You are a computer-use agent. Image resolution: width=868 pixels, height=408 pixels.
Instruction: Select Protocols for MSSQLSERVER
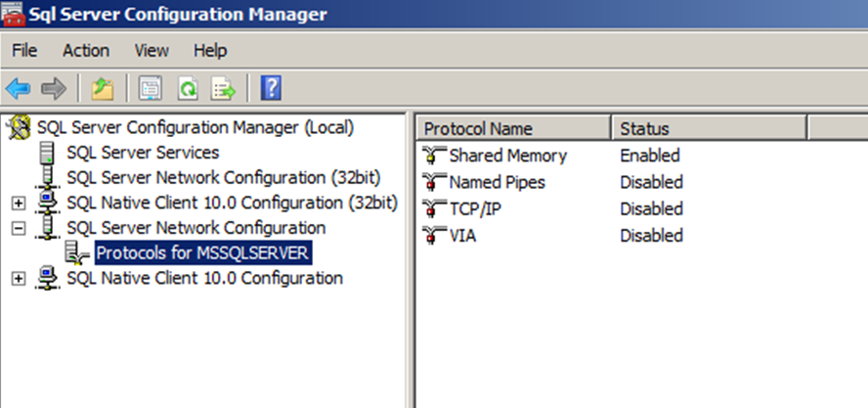point(202,253)
